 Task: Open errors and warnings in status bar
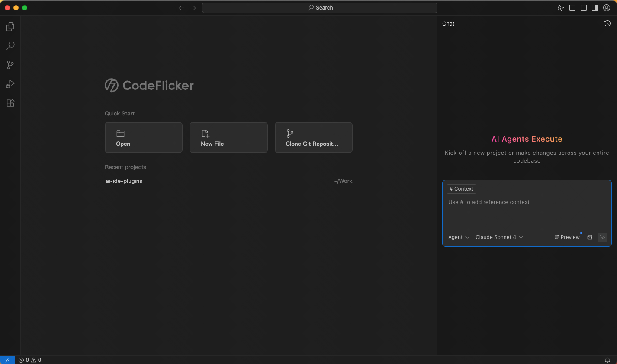pos(30,360)
